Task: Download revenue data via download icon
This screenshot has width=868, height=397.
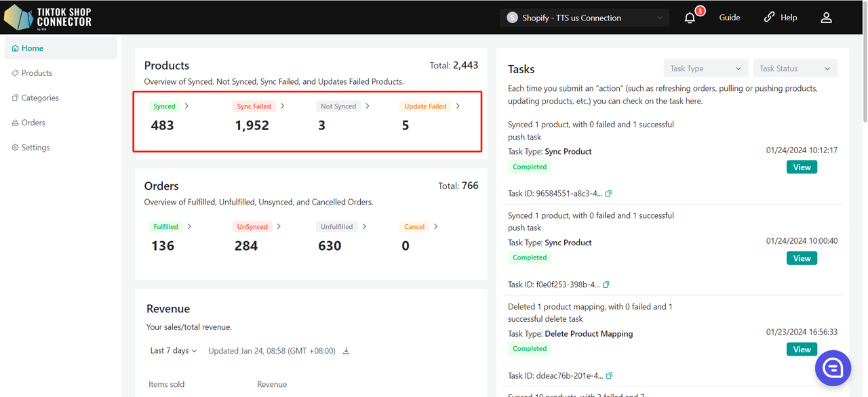Action: (346, 351)
